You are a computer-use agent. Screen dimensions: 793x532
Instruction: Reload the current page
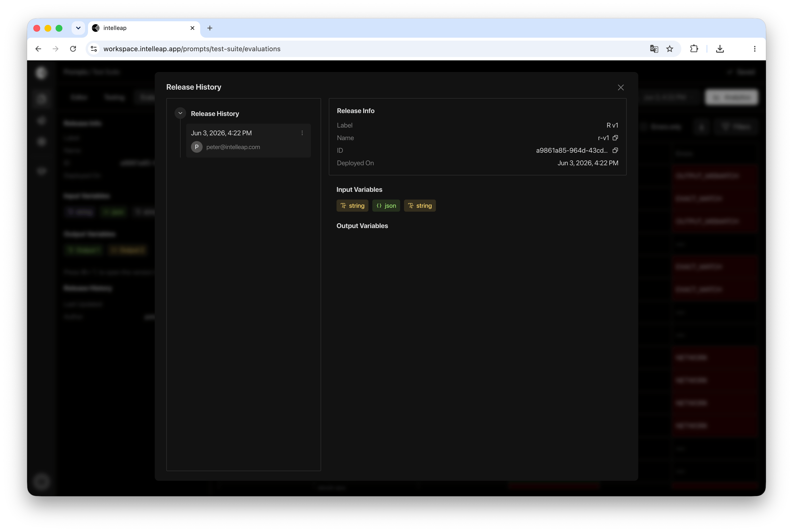[x=73, y=49]
